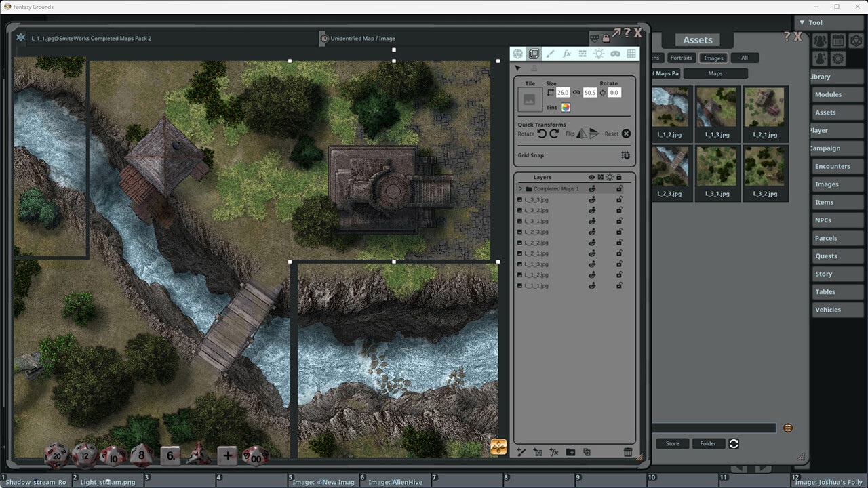Open the grid settings tool tab
Screen dimensions: 868x488
pos(631,54)
